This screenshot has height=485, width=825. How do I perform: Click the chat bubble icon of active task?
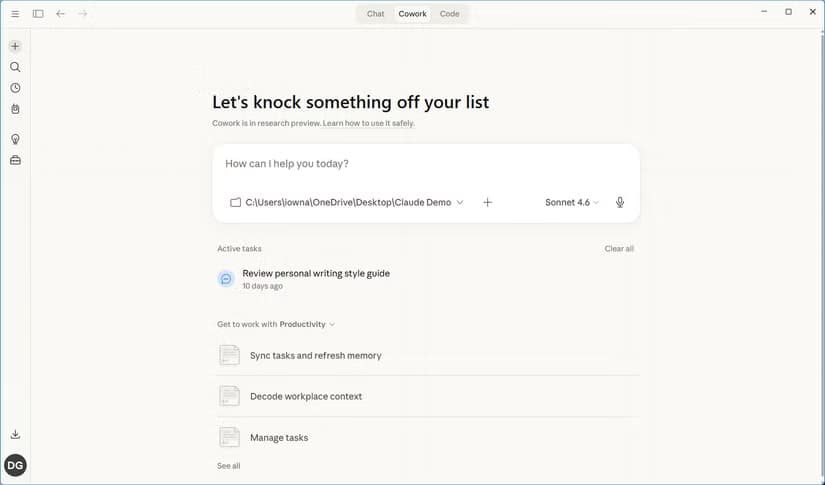tap(226, 279)
